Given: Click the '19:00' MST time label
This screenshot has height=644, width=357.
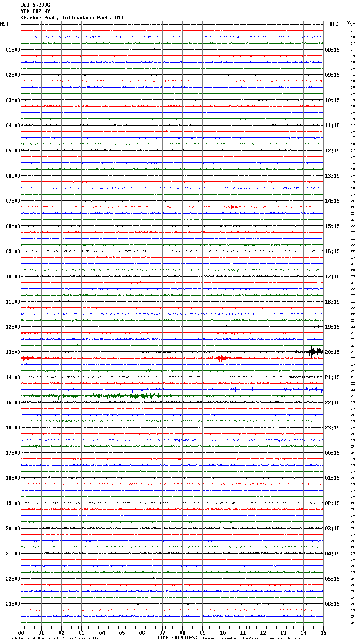Looking at the screenshot, I should (x=13, y=503).
